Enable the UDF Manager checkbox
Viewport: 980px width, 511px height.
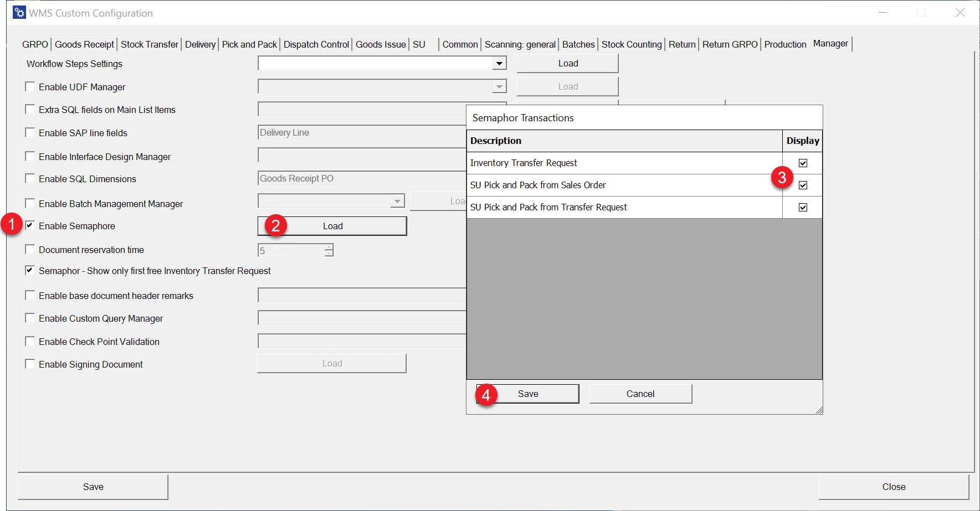(x=30, y=87)
